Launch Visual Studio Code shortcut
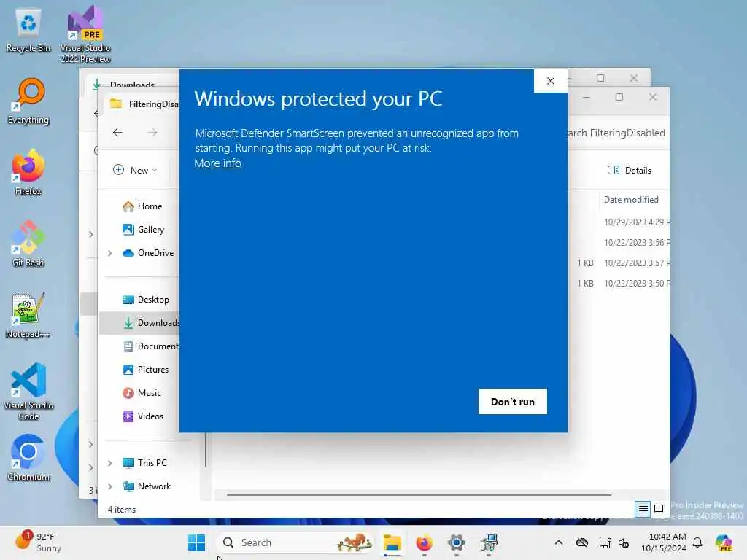This screenshot has height=560, width=747. point(28,392)
